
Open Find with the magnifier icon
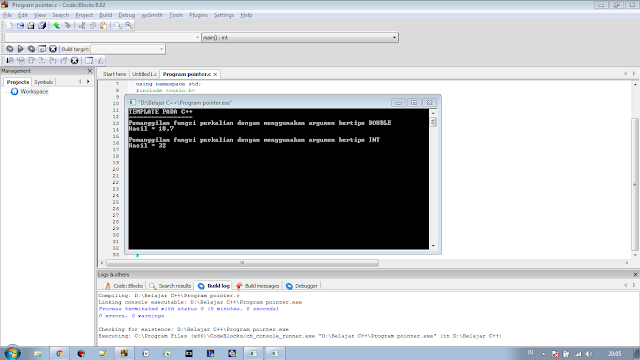point(118,26)
